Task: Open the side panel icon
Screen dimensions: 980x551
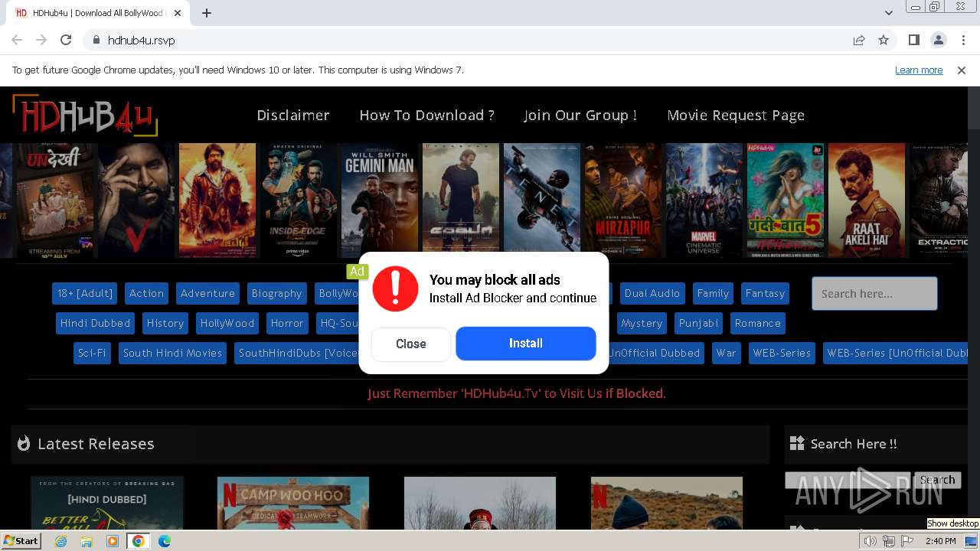Action: [x=913, y=40]
